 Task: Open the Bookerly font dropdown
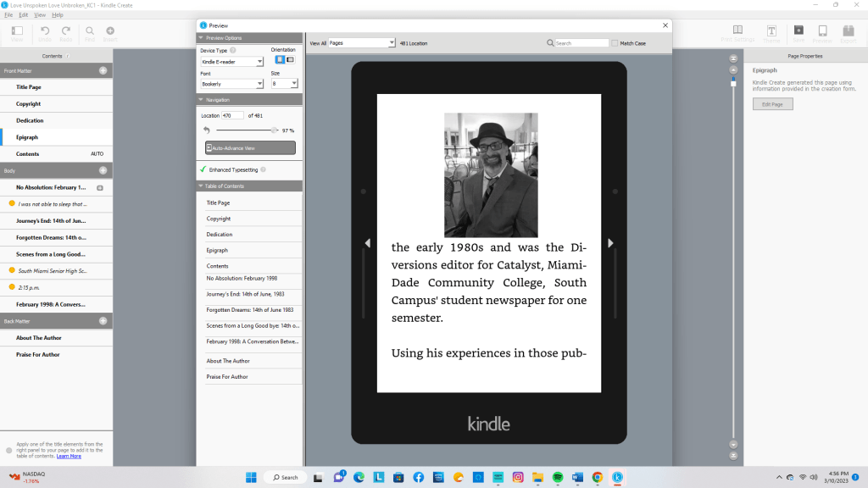[x=231, y=84]
